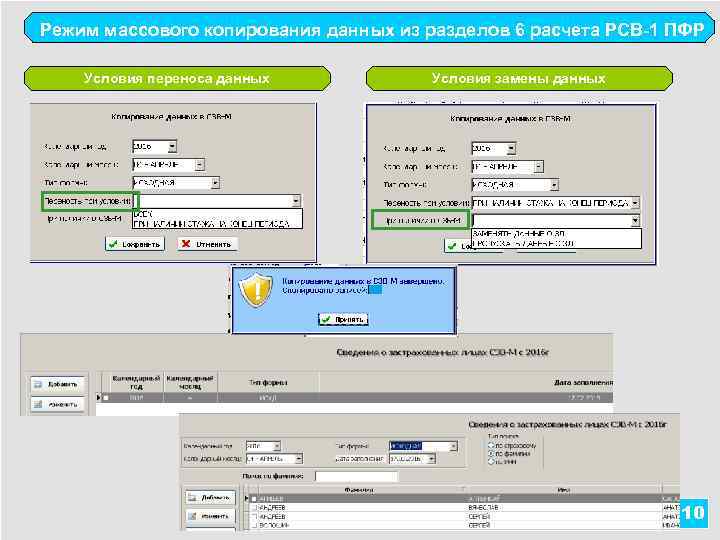Open calendar month dropdown in right copy dialog

(539, 167)
